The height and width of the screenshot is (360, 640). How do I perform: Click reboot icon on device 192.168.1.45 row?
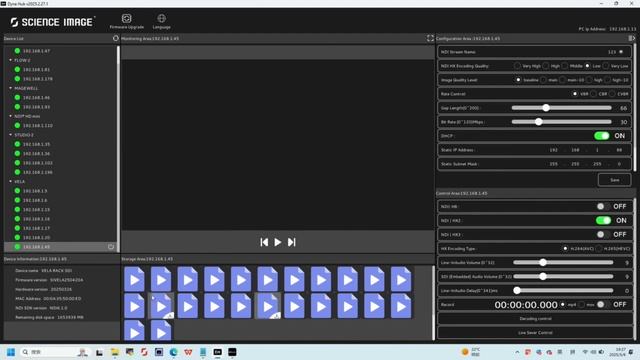(x=111, y=247)
